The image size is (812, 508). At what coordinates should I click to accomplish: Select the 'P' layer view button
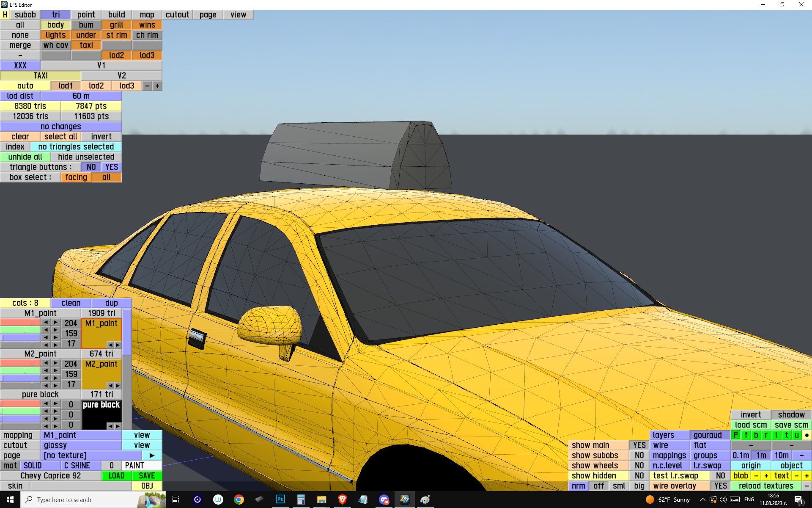[x=736, y=435]
